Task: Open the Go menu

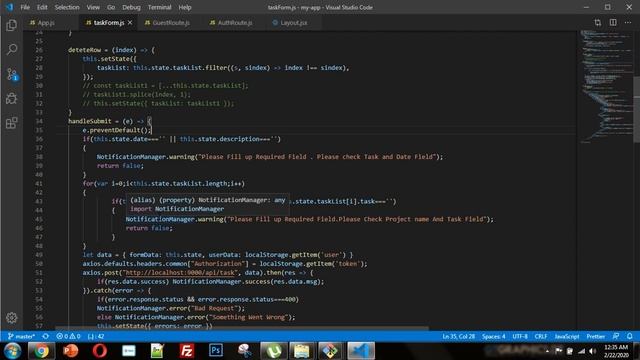Action: [111, 7]
